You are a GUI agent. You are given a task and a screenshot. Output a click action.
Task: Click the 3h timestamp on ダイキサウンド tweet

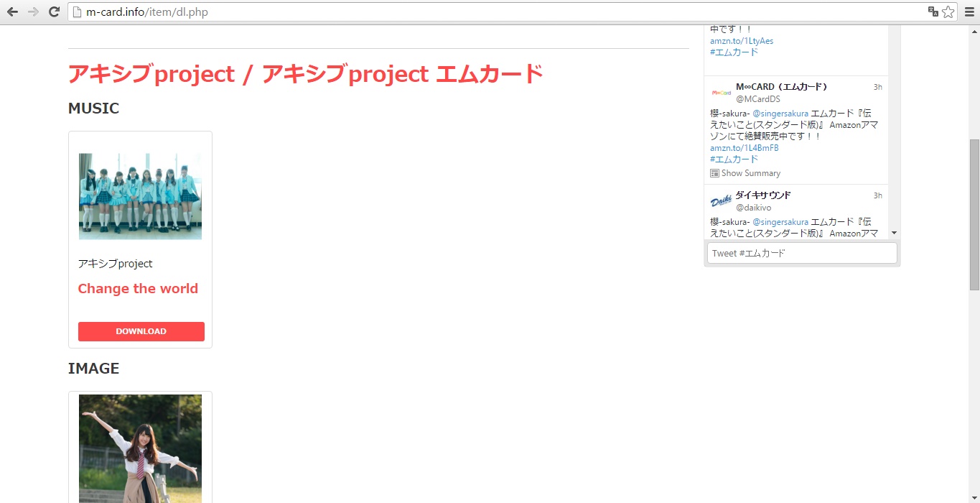click(x=877, y=195)
